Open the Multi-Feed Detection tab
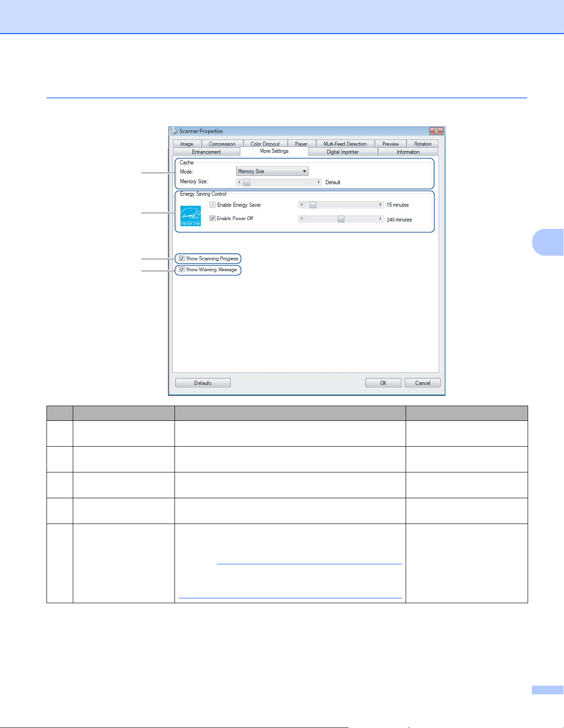The height and width of the screenshot is (728, 564). (345, 144)
